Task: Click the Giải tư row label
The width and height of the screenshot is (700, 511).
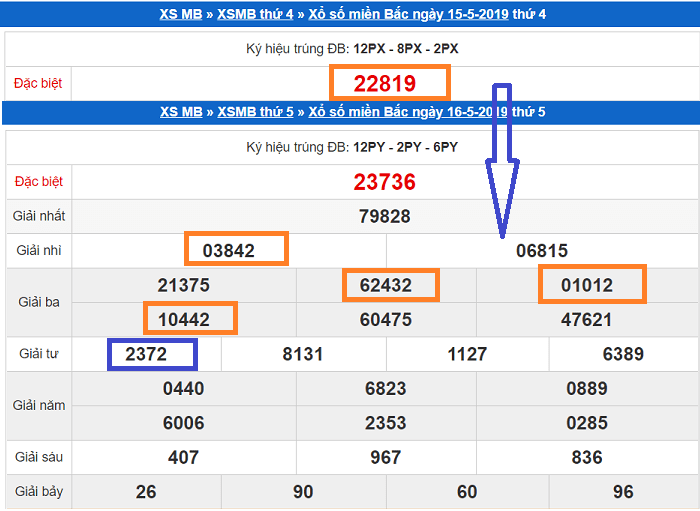Action: [38, 354]
